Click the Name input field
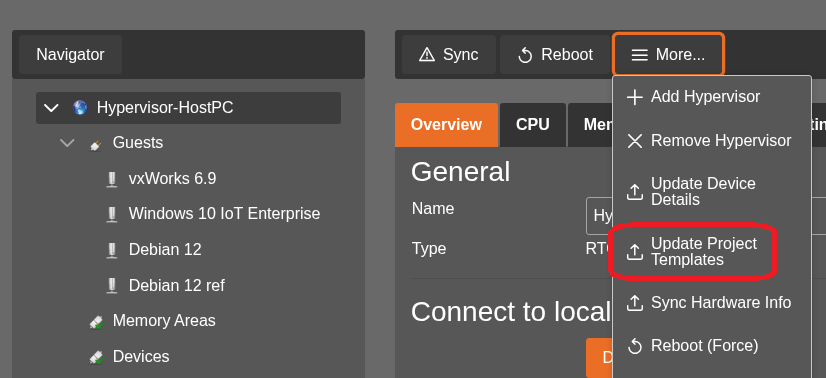Screen dimensions: 826x378 (x=599, y=216)
